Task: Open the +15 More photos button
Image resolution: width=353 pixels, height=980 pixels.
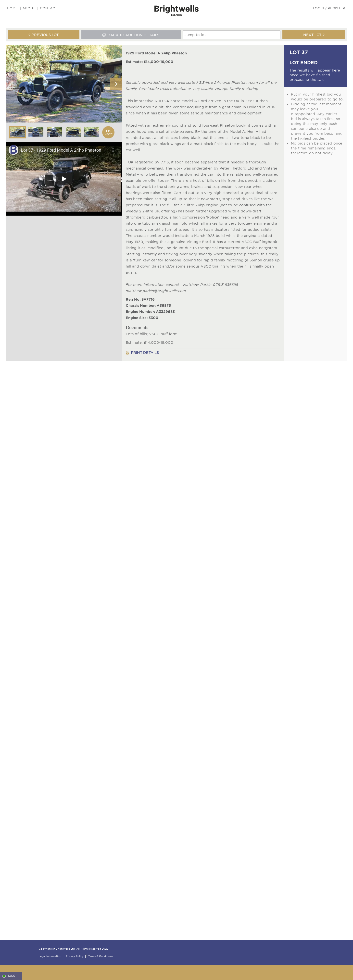Action: pyautogui.click(x=108, y=132)
